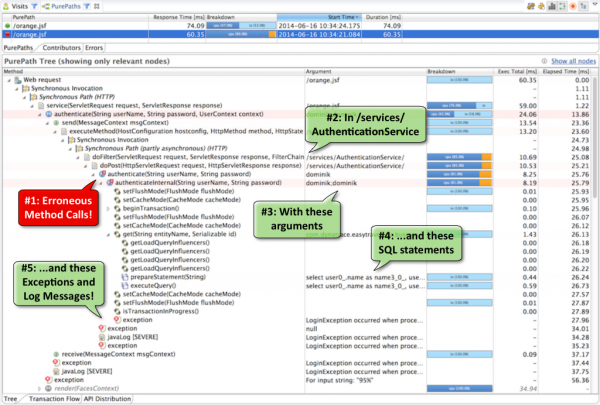600x405 pixels.
Task: Click the 'Show all nodes' link
Action: click(573, 61)
